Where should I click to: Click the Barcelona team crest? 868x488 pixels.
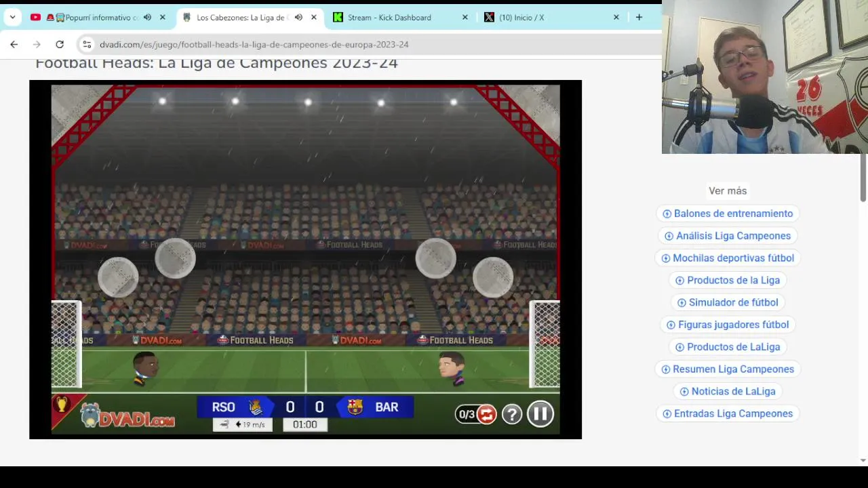(x=355, y=407)
